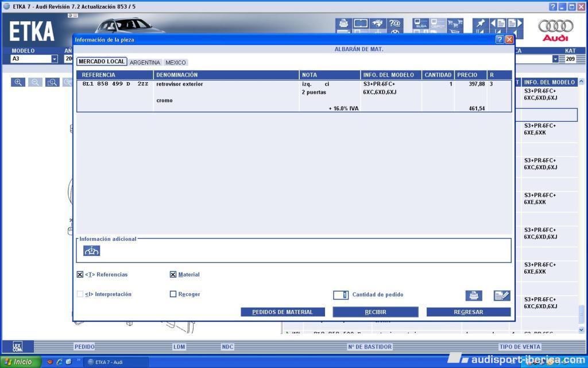Open the ?@ help contact icon
The width and height of the screenshot is (588, 368).
(395, 24)
